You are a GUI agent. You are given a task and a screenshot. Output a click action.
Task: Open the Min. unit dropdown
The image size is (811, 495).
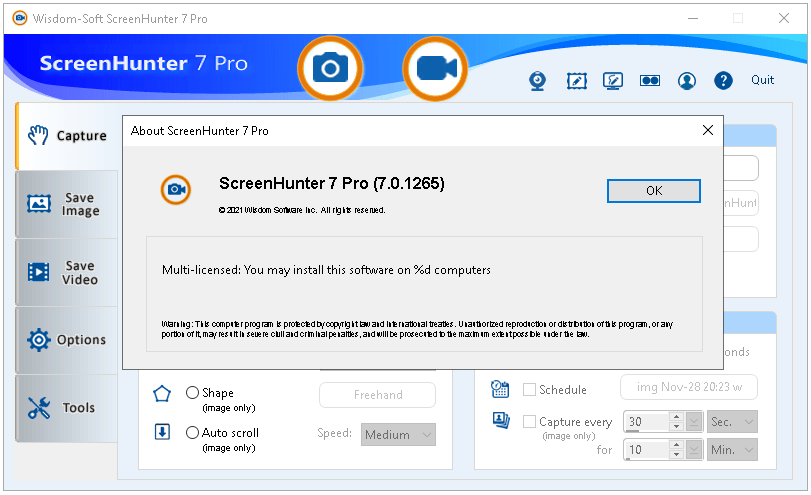coord(732,449)
